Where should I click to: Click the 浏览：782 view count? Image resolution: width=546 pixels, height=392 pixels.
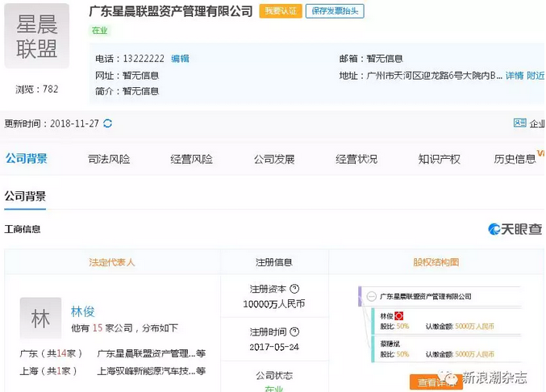point(36,89)
